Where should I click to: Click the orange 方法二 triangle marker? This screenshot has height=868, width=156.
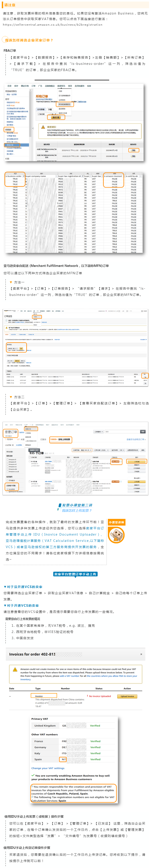click(11, 397)
